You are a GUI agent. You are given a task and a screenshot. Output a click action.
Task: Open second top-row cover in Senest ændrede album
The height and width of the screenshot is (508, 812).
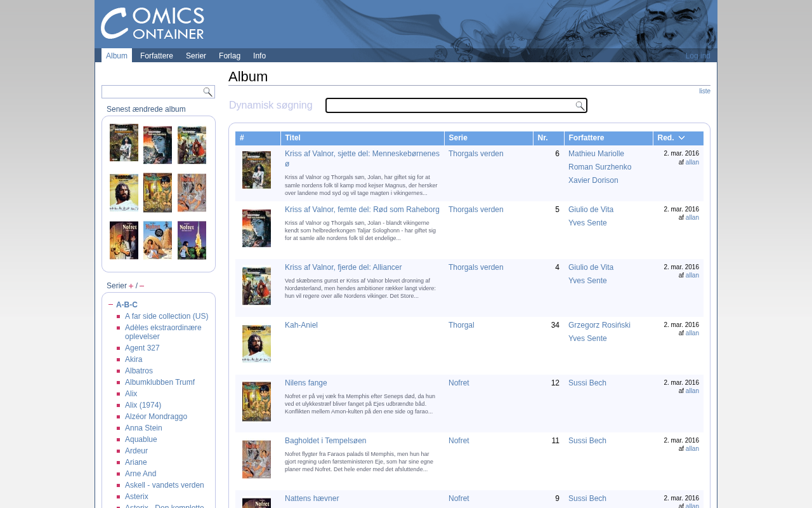pos(157,145)
